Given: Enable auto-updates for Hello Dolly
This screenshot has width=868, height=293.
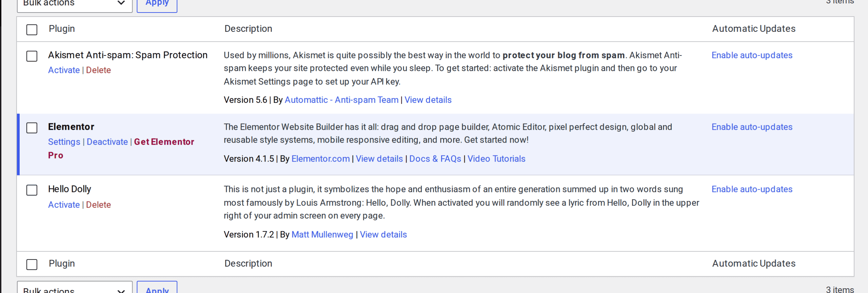Looking at the screenshot, I should (x=752, y=189).
